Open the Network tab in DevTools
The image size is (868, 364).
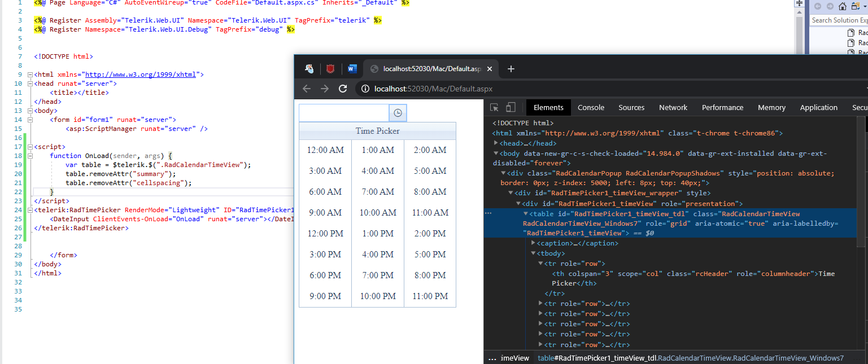pyautogui.click(x=673, y=107)
